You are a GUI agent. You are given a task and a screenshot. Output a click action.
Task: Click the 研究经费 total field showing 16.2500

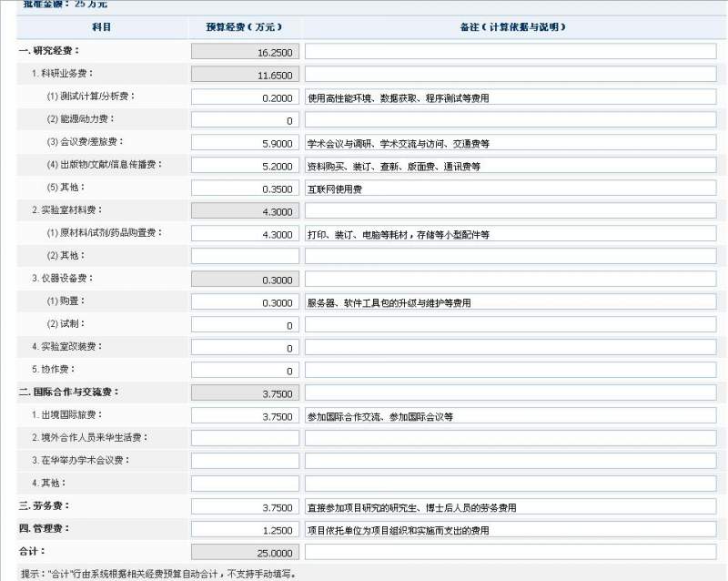click(245, 52)
